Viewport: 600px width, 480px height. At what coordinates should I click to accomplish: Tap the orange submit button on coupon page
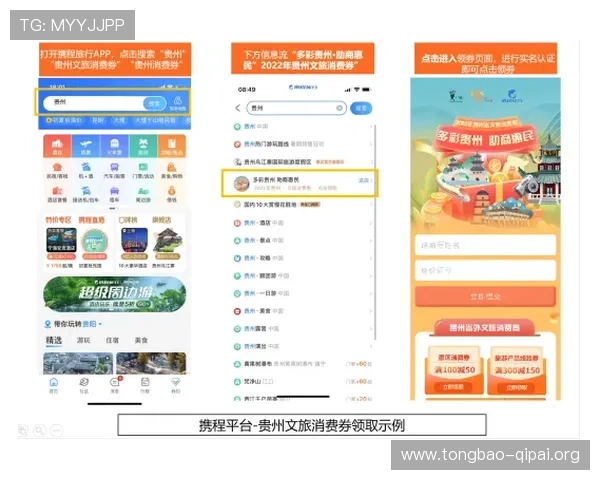tap(485, 297)
